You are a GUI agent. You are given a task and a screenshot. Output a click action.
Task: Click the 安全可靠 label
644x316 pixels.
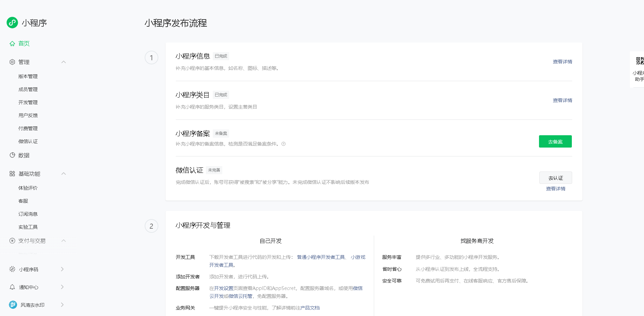pos(392,281)
